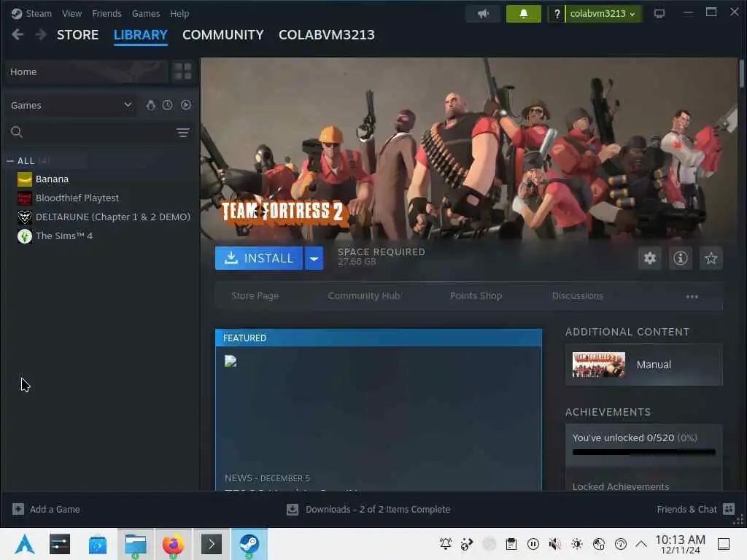Show game info with the info icon
The image size is (747, 560).
tap(681, 258)
